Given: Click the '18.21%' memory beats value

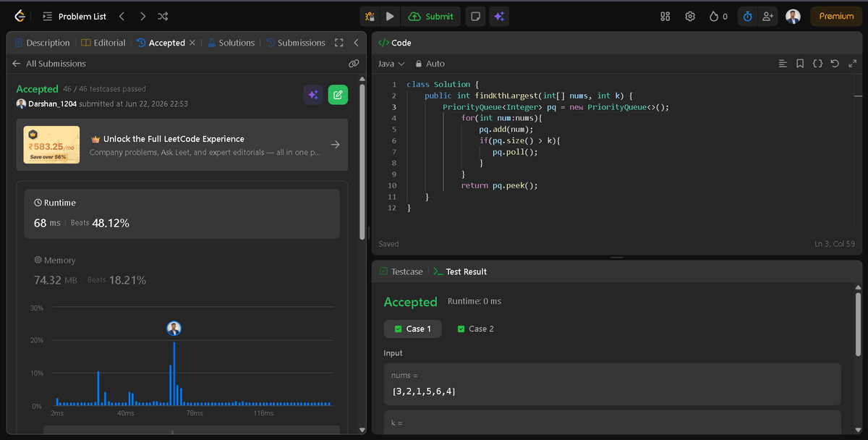Looking at the screenshot, I should tap(127, 280).
